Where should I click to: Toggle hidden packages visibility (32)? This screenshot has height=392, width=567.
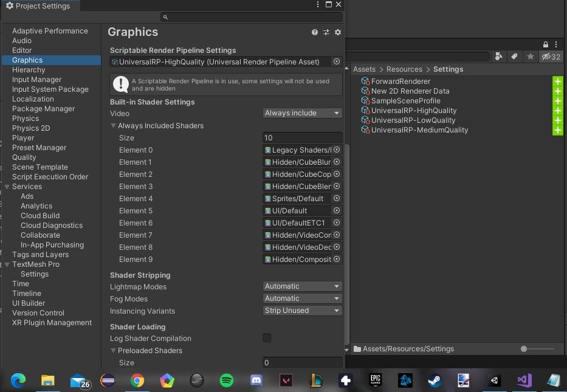[551, 57]
